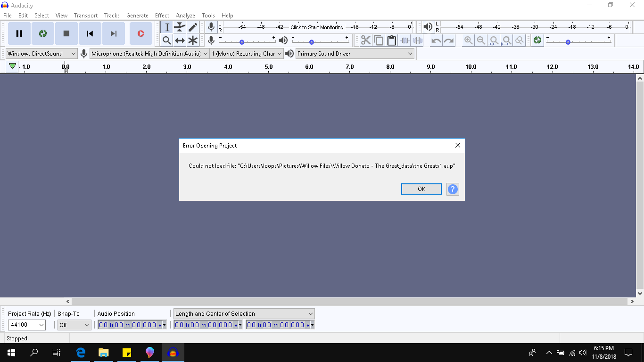Screen dimensions: 644x362
Task: Click the Undo arrow icon
Action: tap(436, 41)
